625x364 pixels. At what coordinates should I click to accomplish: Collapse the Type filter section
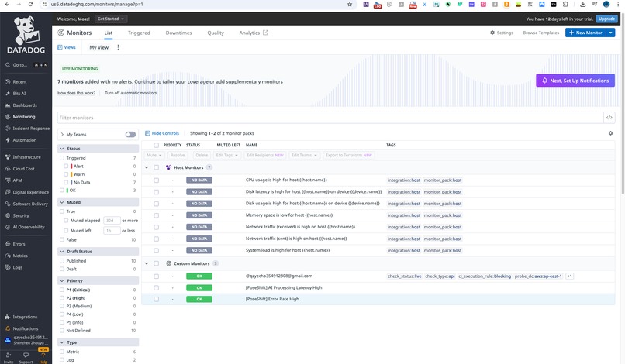click(x=62, y=342)
